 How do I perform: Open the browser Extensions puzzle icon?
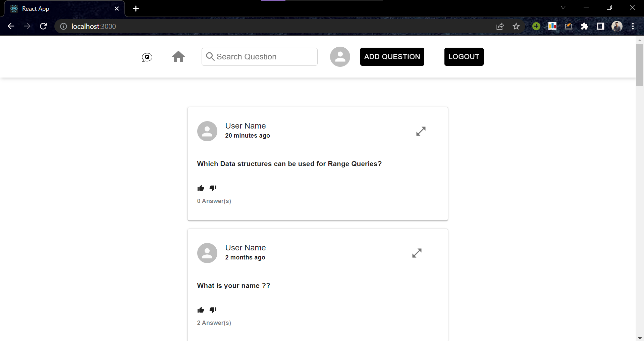[x=585, y=26]
